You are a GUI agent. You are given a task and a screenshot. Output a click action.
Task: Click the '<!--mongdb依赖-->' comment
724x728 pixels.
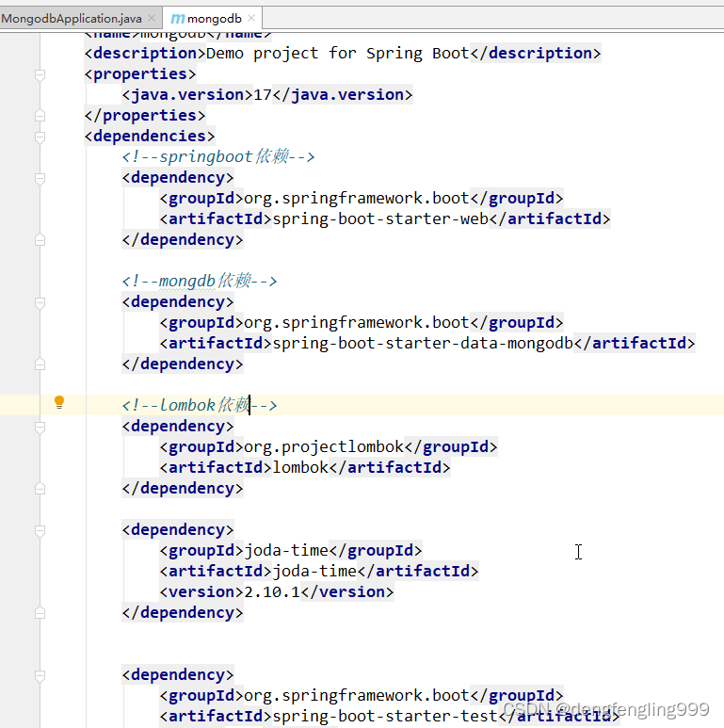[200, 281]
